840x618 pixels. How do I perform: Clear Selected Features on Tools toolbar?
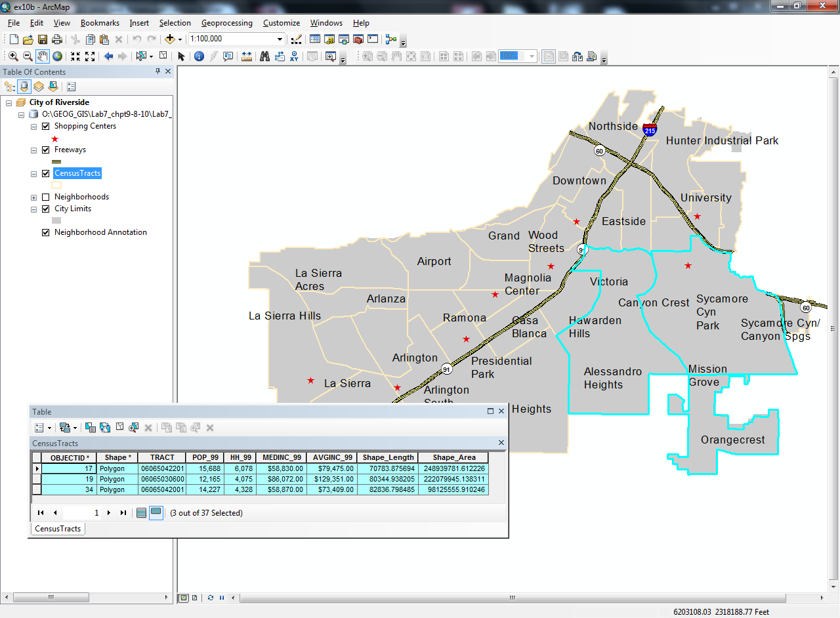click(163, 56)
